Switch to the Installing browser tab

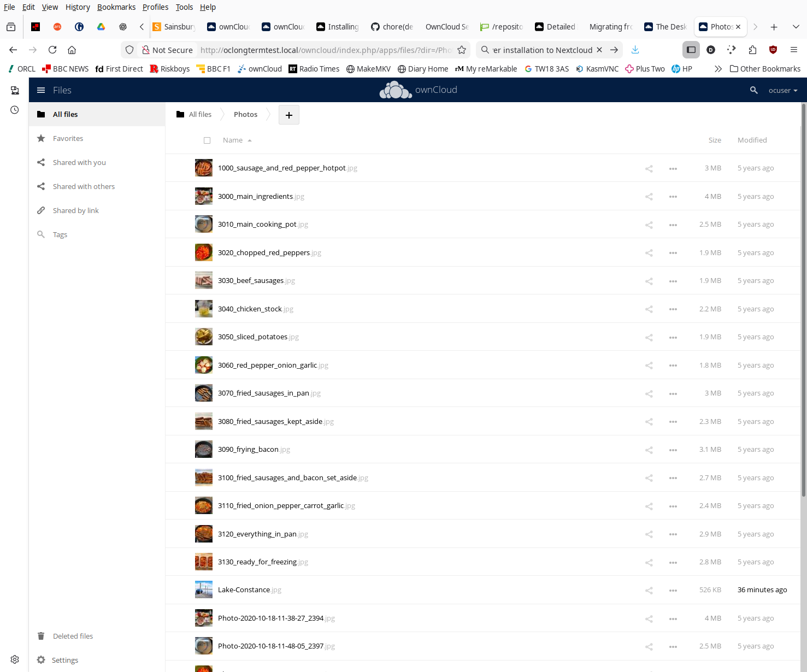coord(337,27)
